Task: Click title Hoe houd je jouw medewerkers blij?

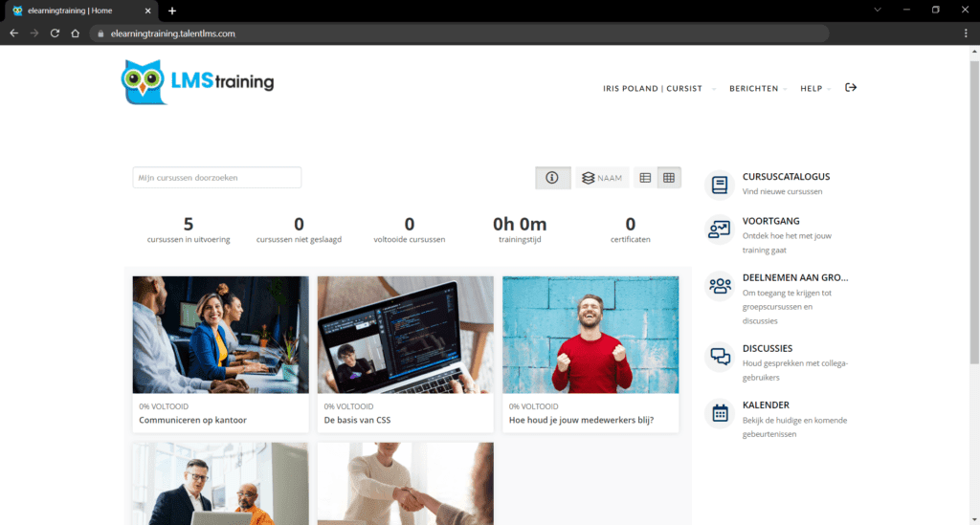Action: [581, 420]
